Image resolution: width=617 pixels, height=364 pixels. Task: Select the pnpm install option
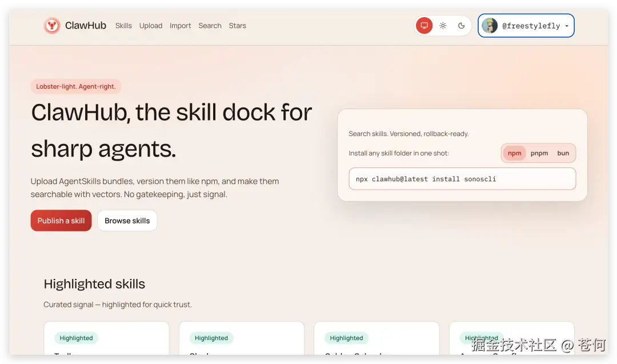pyautogui.click(x=539, y=153)
